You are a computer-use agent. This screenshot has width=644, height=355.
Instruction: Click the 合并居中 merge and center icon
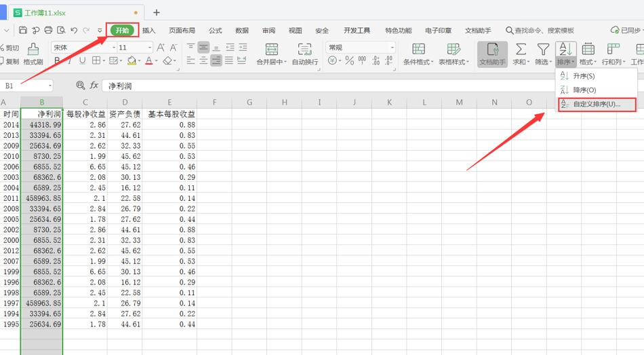(271, 50)
